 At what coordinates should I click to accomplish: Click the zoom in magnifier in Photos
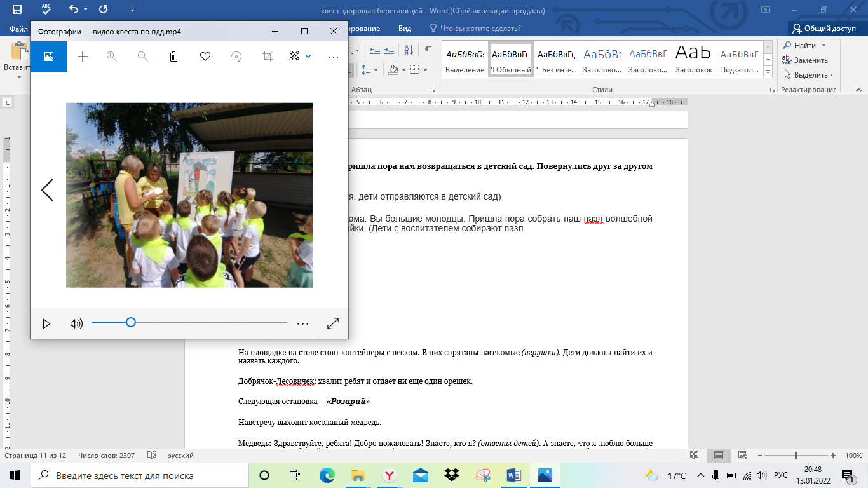(112, 57)
